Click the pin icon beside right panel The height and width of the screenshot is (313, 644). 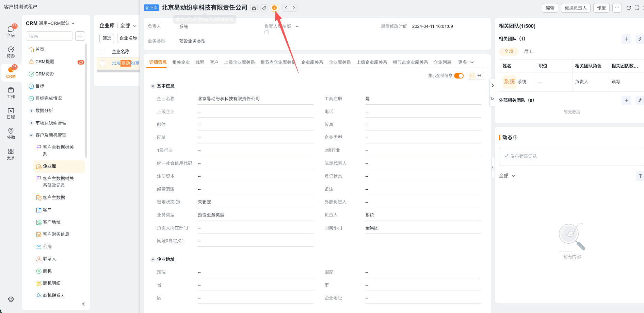[x=492, y=99]
